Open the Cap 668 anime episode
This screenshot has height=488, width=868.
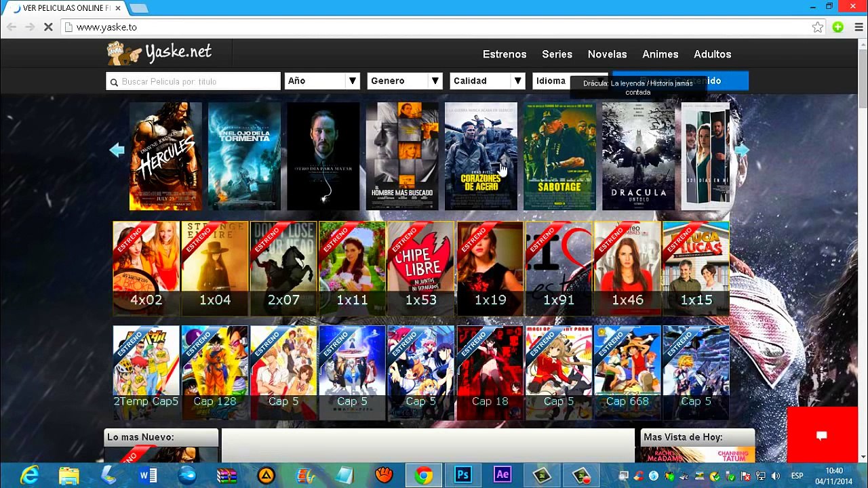click(627, 373)
